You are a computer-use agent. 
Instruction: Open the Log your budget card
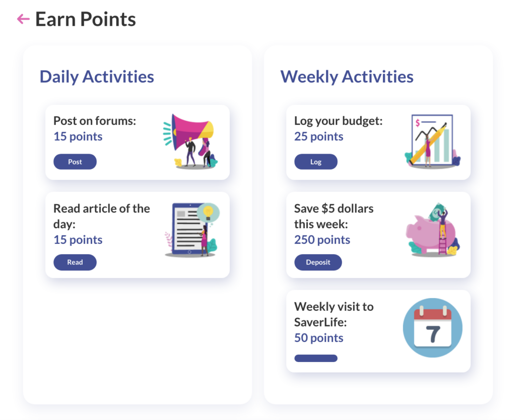[x=378, y=143]
